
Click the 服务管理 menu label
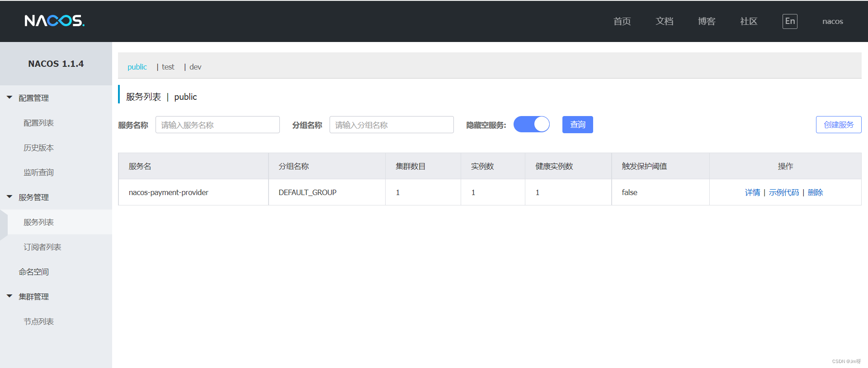[x=33, y=197]
